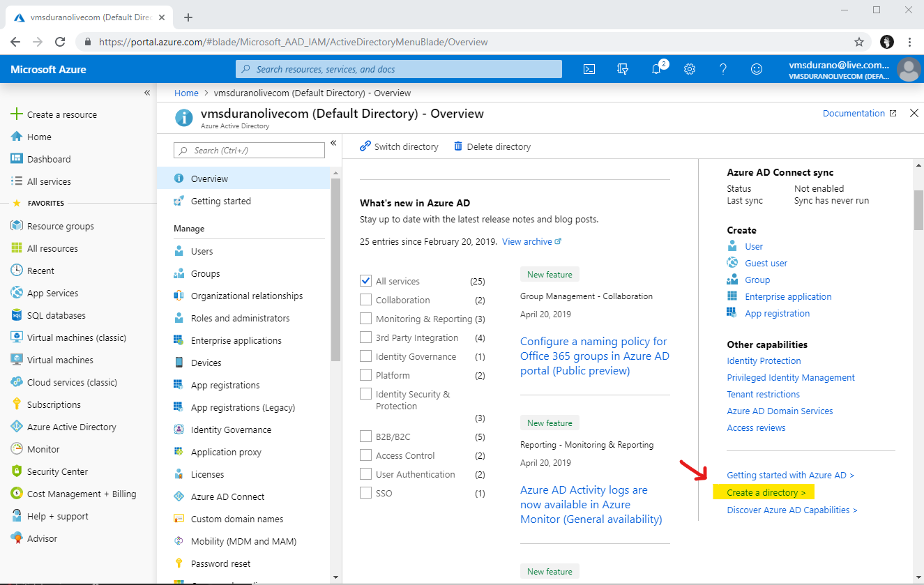Check the 3rd Party Integration checkbox
The image size is (924, 585).
(x=365, y=337)
